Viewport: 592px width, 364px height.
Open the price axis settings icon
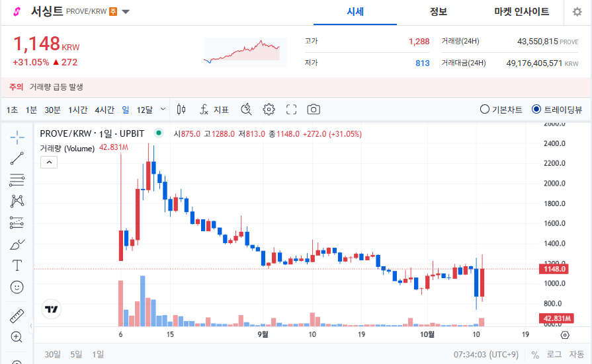point(565,335)
